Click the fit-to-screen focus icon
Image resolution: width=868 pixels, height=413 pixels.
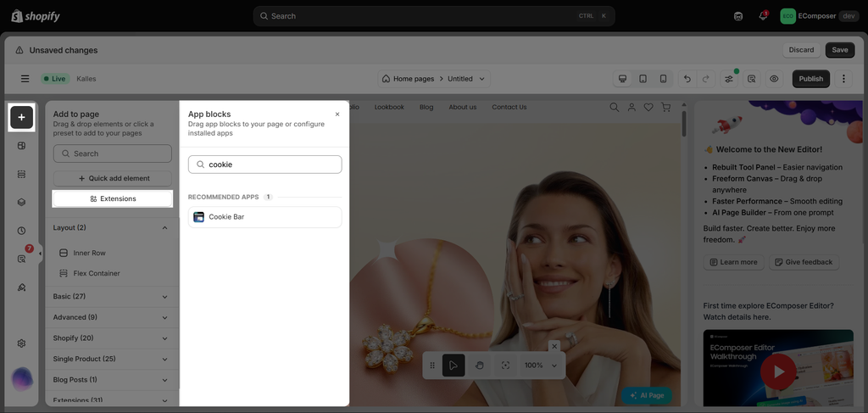[505, 366]
